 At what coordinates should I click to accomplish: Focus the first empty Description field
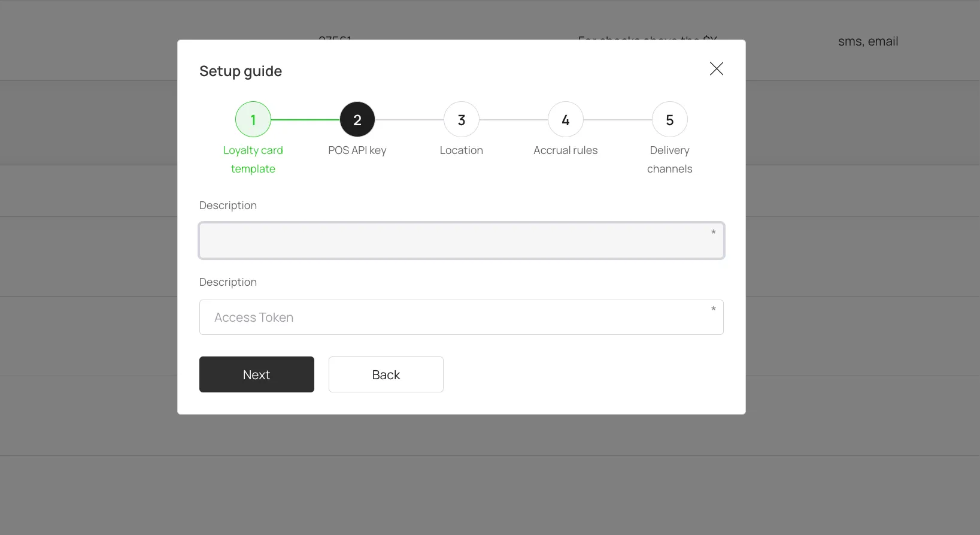point(462,241)
